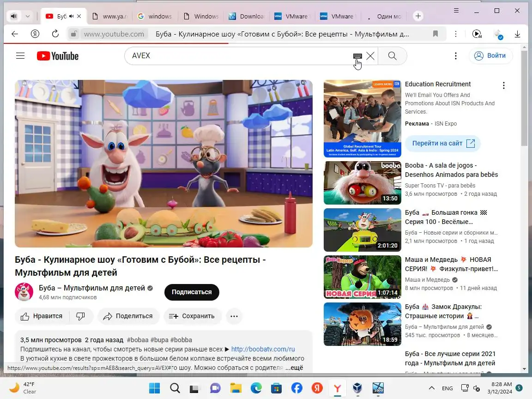This screenshot has height=399, width=532.
Task: Click the www.youtube.com address field
Action: click(x=114, y=34)
